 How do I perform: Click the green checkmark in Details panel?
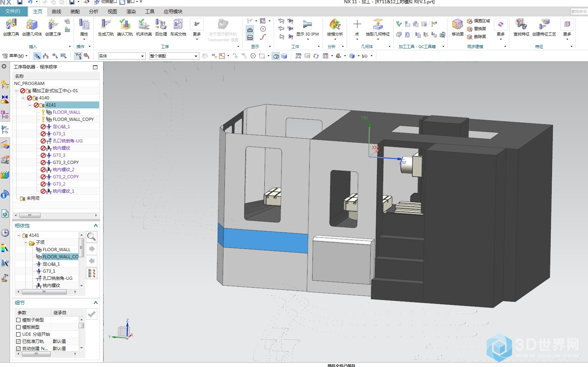pyautogui.click(x=92, y=314)
